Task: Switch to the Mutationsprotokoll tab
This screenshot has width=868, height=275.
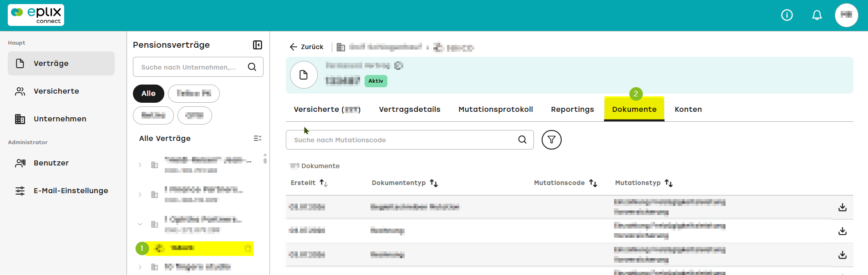Action: (496, 109)
